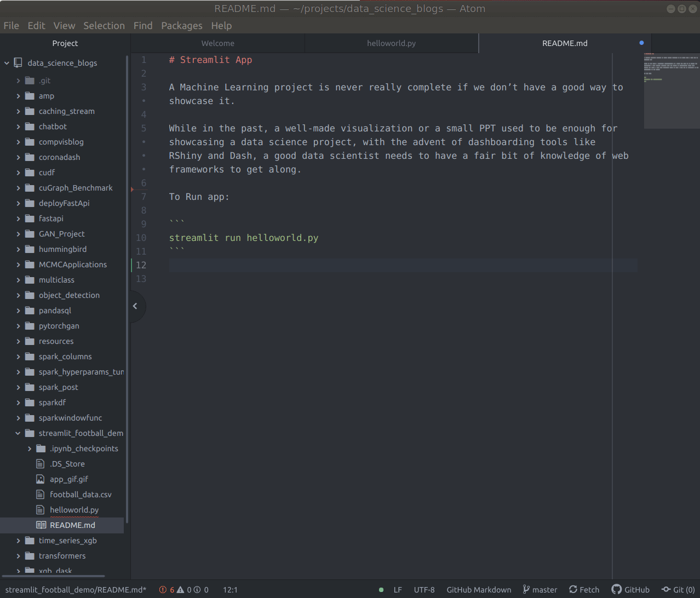Click the .DS_Store file icon
This screenshot has width=700, height=598.
pyautogui.click(x=40, y=464)
